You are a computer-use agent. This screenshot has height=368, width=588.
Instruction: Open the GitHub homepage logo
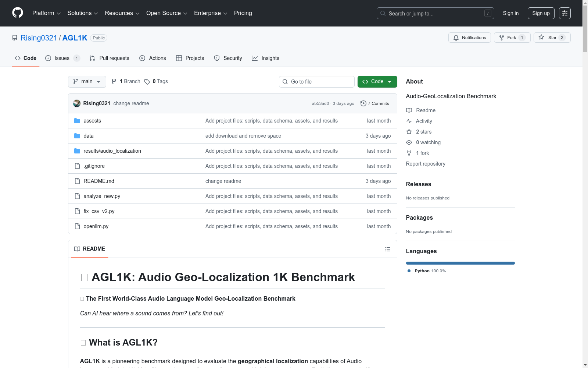18,13
